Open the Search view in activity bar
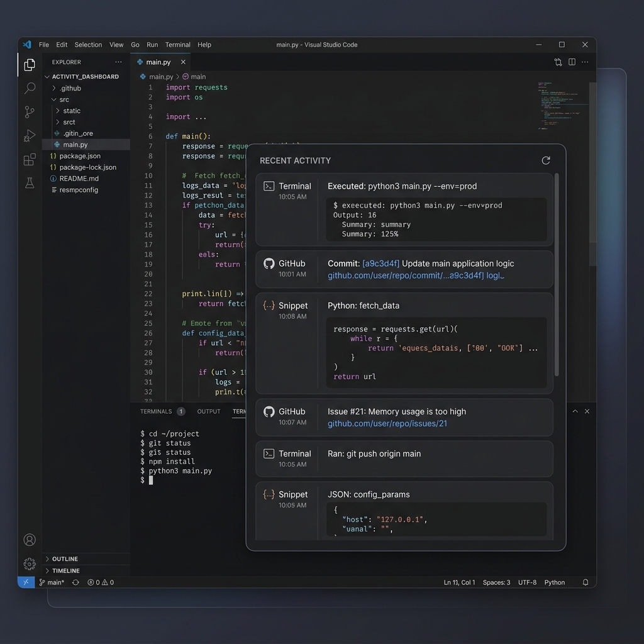Screen dimensions: 644x644 coord(30,88)
